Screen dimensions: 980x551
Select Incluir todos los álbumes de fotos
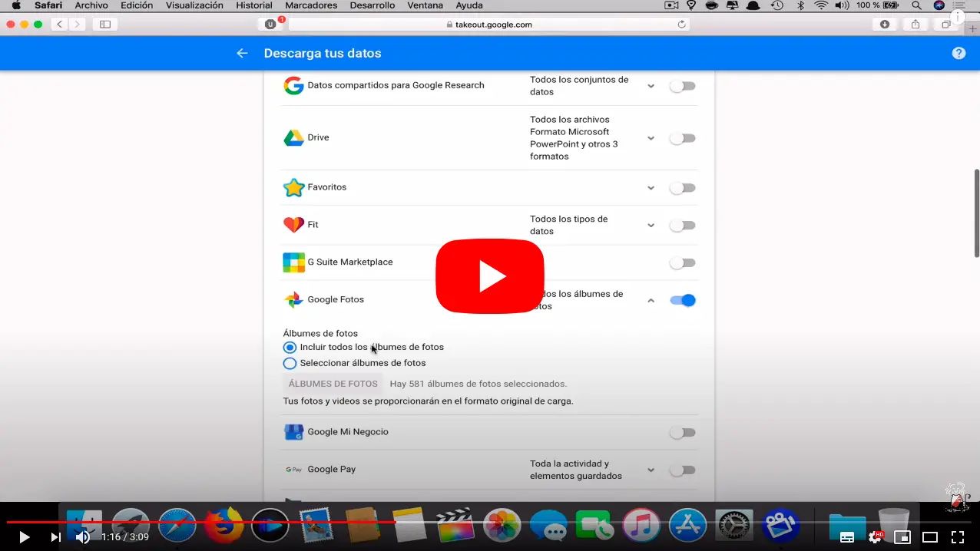[x=290, y=348]
